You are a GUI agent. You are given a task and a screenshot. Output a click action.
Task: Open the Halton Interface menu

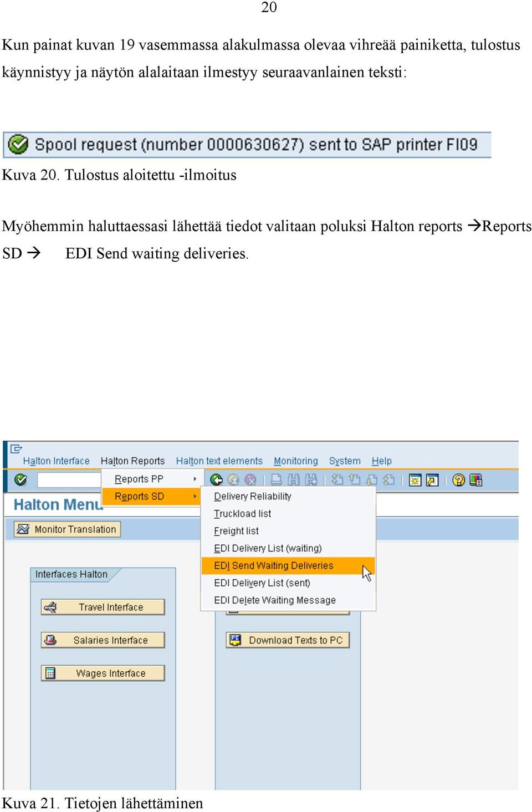(56, 461)
